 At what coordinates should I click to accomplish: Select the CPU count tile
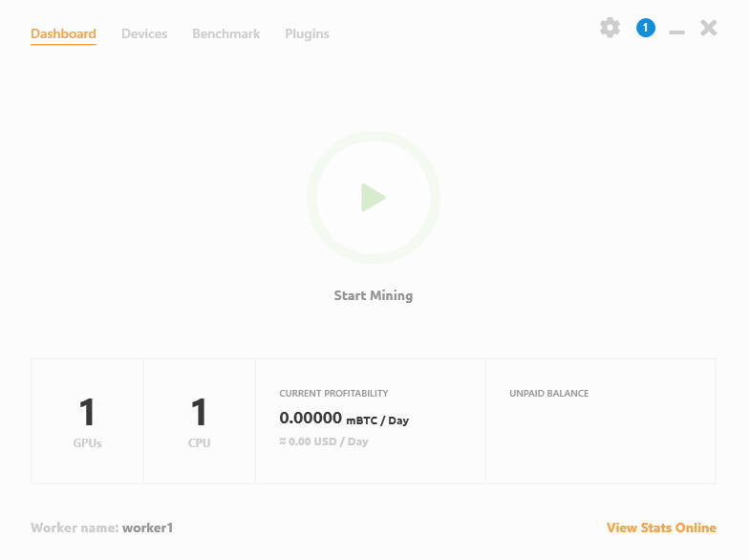click(x=199, y=420)
